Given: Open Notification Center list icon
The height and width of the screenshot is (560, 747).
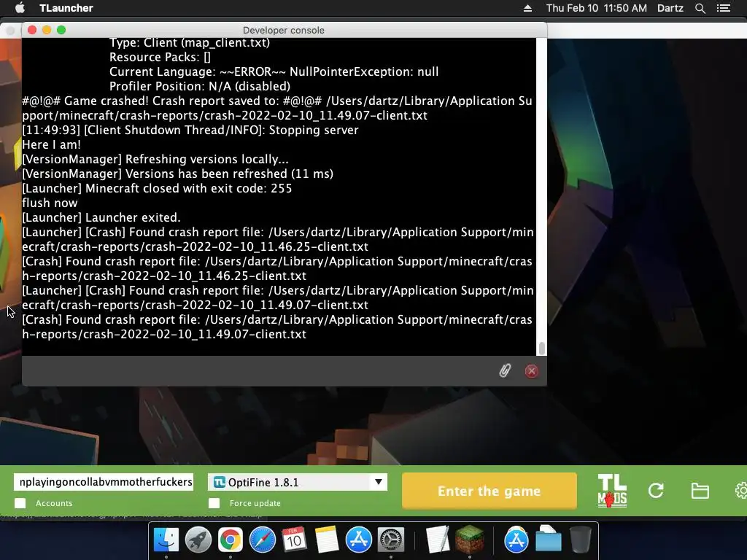Looking at the screenshot, I should pyautogui.click(x=723, y=8).
